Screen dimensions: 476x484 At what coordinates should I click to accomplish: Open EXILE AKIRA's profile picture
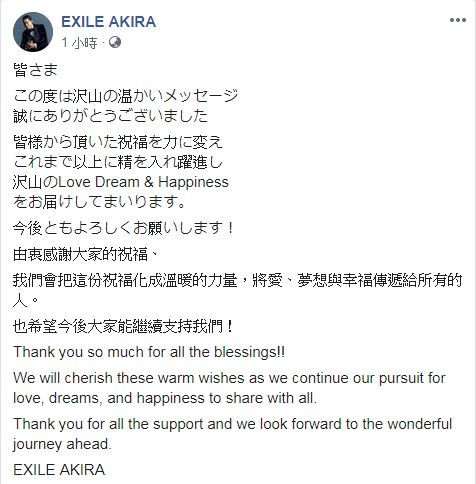pyautogui.click(x=33, y=32)
